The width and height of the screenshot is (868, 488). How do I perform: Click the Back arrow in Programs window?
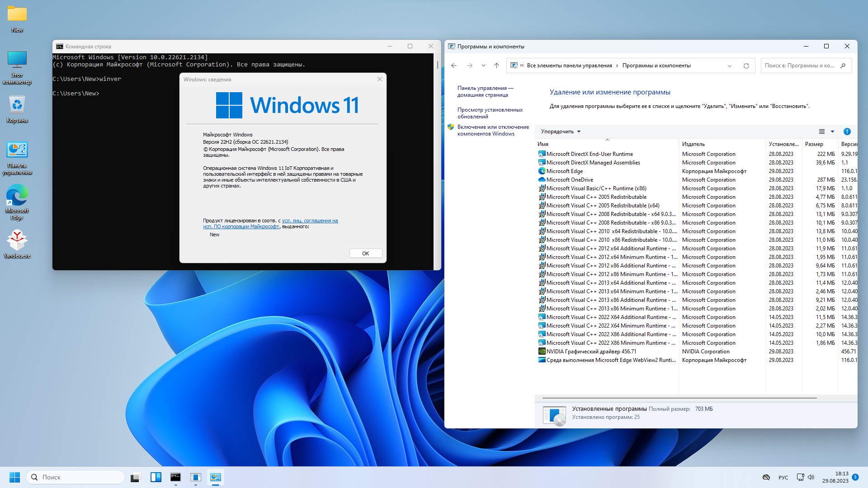click(454, 66)
